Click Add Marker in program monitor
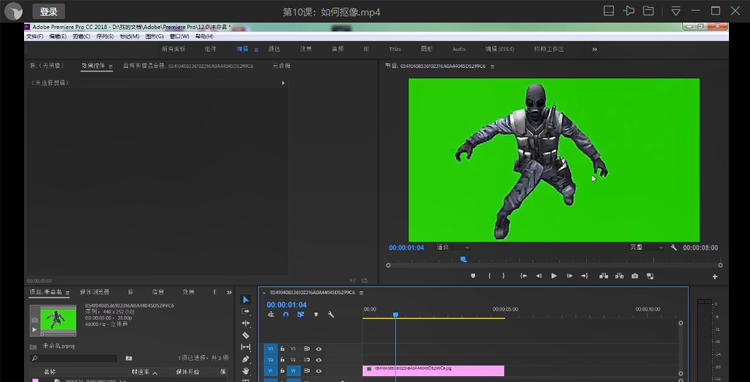Image resolution: width=750 pixels, height=382 pixels. coord(473,276)
